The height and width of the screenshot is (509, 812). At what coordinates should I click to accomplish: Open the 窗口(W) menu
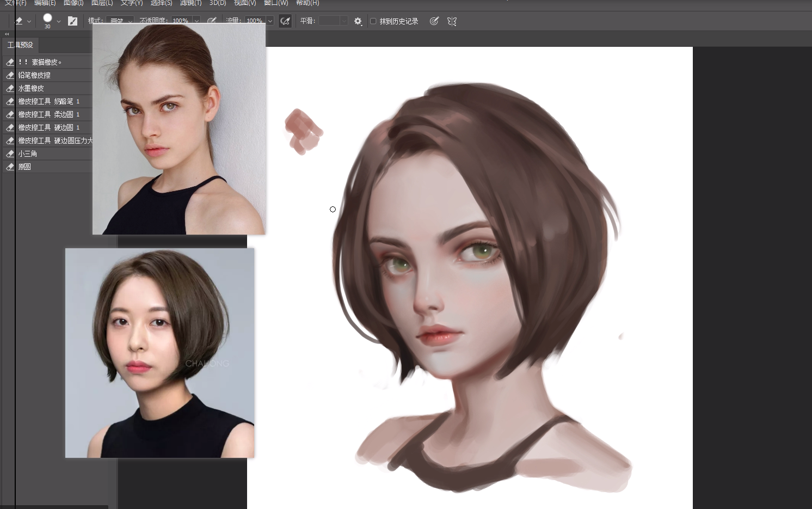(x=276, y=3)
